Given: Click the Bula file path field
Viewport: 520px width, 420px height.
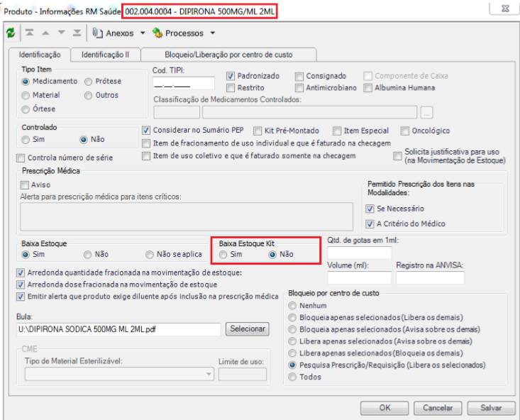Looking at the screenshot, I should [x=118, y=329].
